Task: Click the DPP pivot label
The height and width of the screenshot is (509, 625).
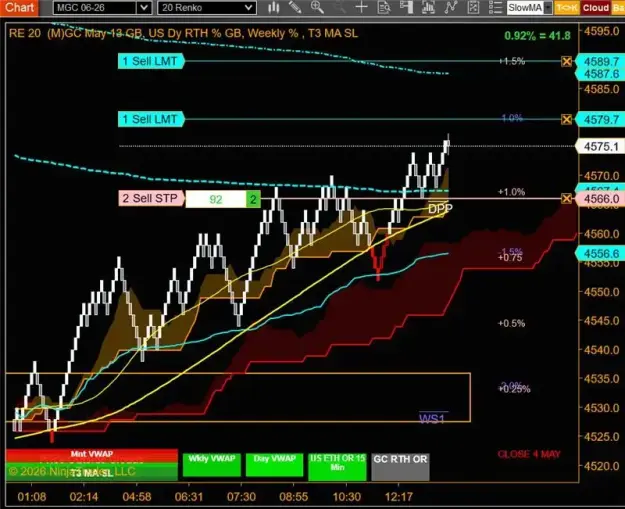Action: click(440, 209)
